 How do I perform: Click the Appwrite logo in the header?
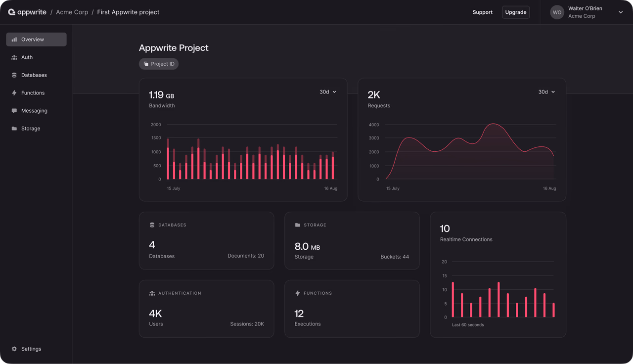coord(27,12)
